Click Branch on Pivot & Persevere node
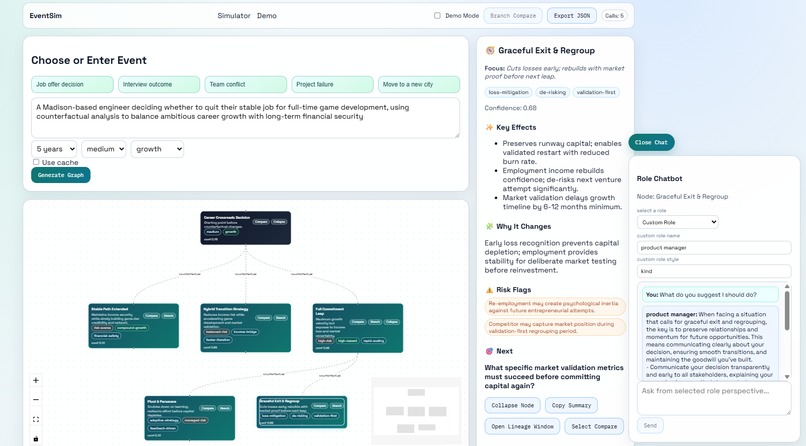This screenshot has width=806, height=446. tap(225, 408)
